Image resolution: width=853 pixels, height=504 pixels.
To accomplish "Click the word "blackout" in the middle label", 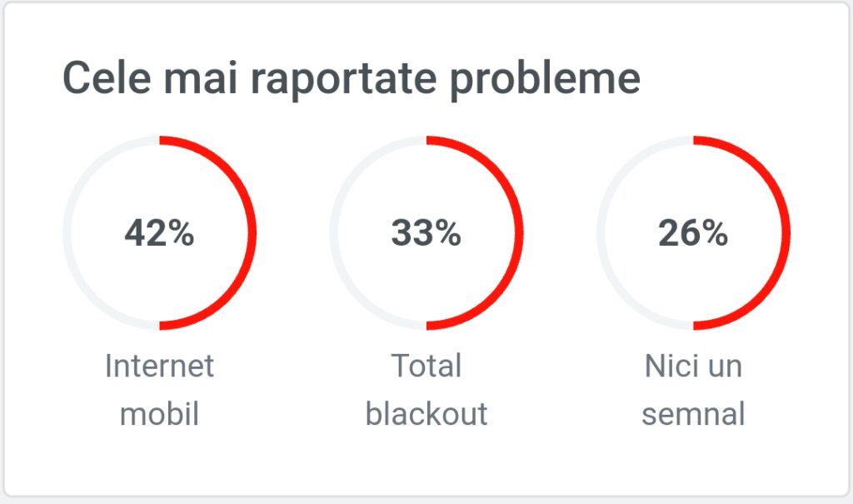I will pos(426,414).
